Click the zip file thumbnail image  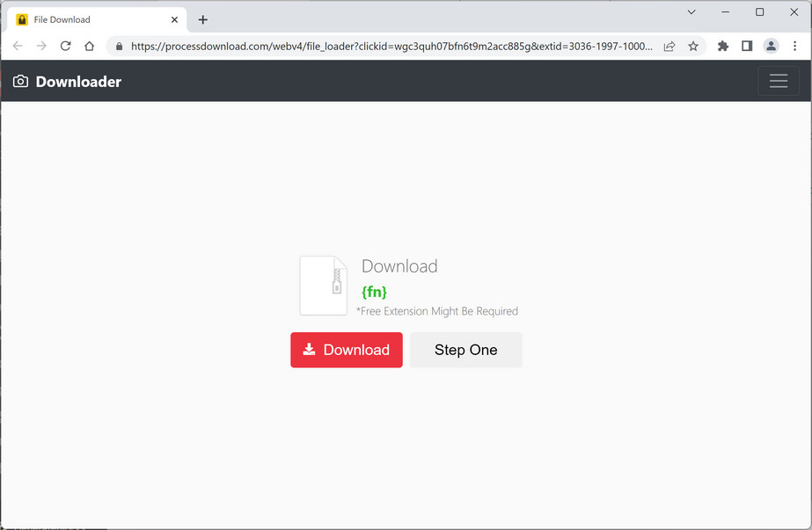point(323,285)
